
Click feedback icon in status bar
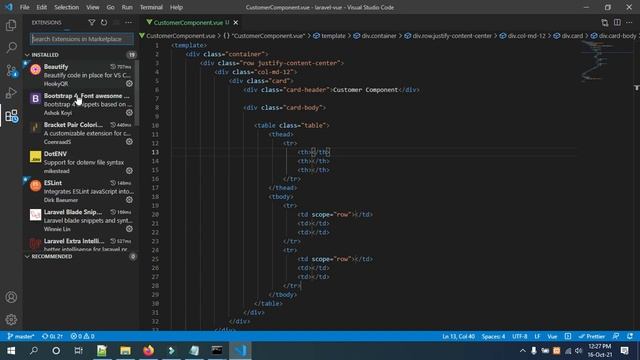pos(616,336)
